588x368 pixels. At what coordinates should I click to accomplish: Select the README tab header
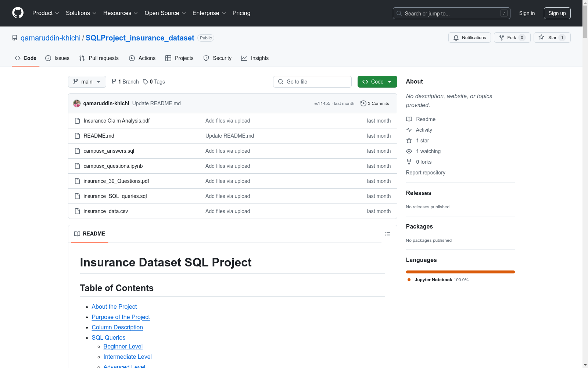[x=90, y=234]
